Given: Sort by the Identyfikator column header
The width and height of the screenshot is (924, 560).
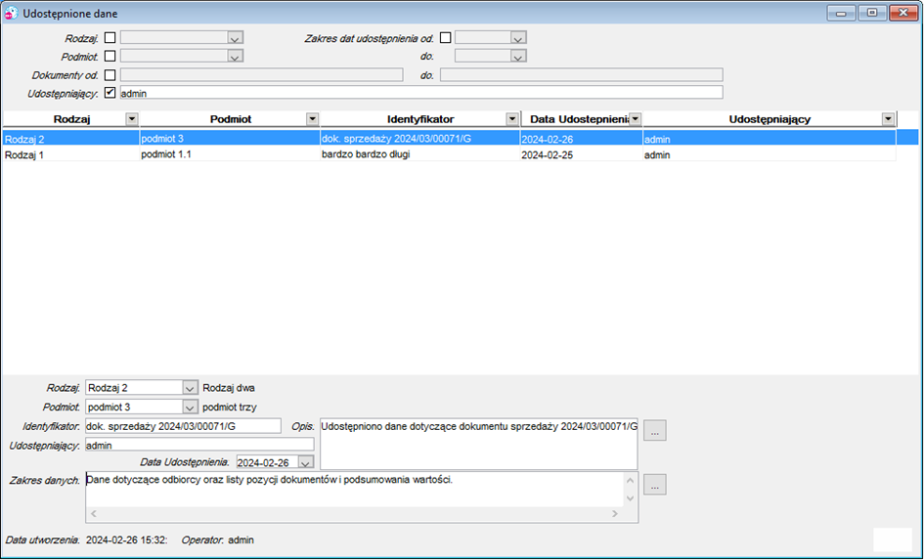Looking at the screenshot, I should 420,119.
